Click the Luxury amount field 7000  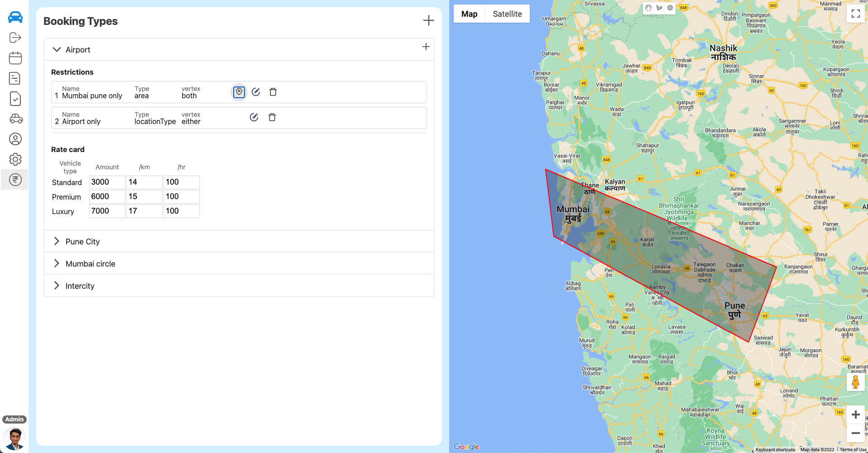tap(107, 211)
